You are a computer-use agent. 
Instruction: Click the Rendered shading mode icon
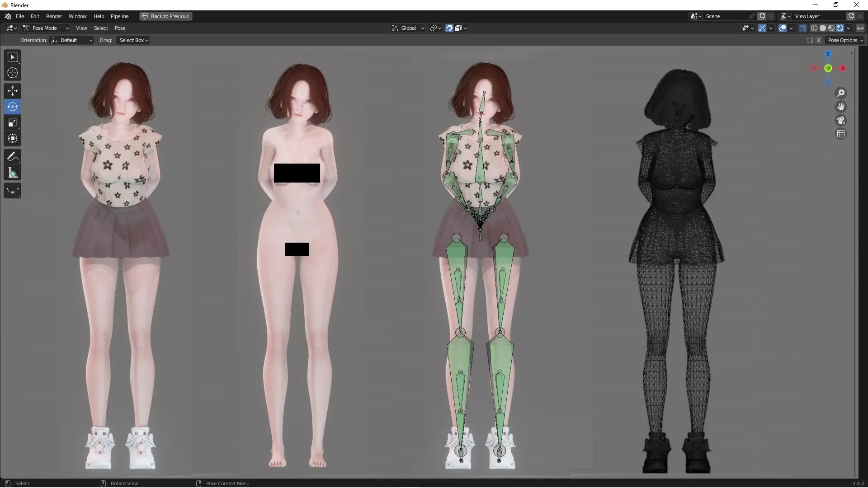pos(839,28)
